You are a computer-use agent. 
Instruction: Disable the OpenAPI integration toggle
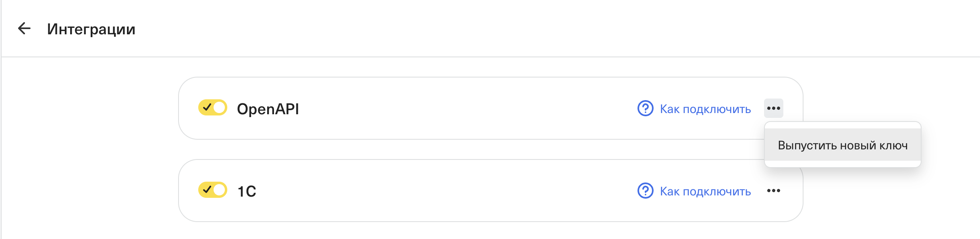pyautogui.click(x=213, y=108)
